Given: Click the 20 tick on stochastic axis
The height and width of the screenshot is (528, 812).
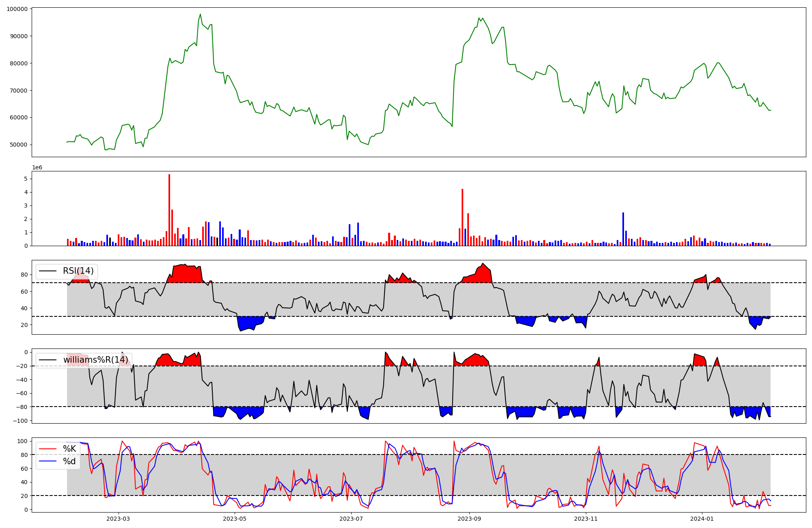Looking at the screenshot, I should (24, 496).
